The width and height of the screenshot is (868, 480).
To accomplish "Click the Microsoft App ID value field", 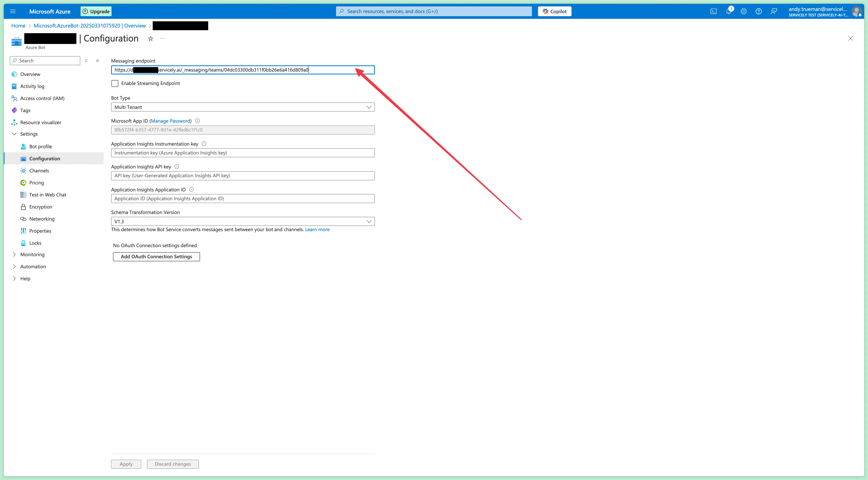I will 243,130.
